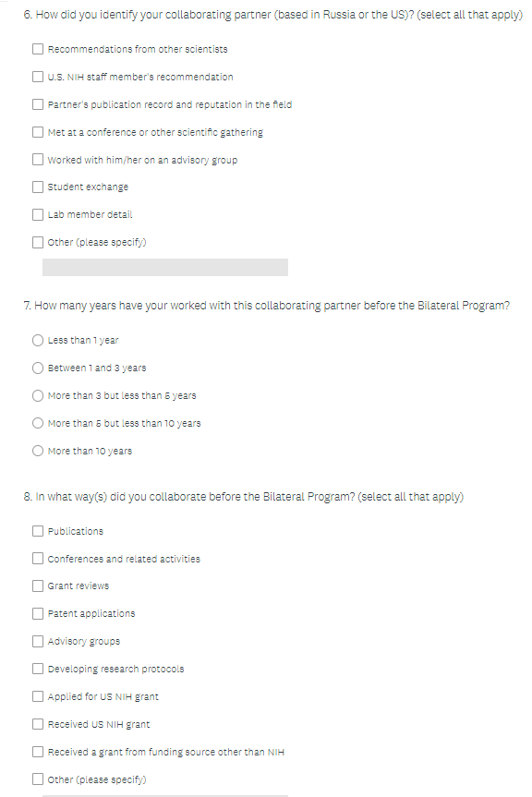Check 'Applied for US NIH grant'
This screenshot has width=532, height=797.
[38, 695]
